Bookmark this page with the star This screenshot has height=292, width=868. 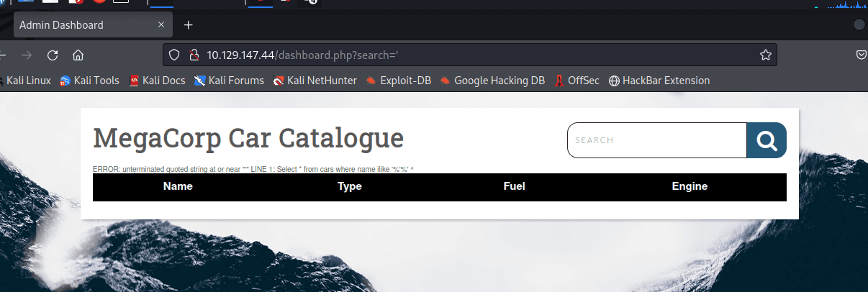(x=766, y=55)
